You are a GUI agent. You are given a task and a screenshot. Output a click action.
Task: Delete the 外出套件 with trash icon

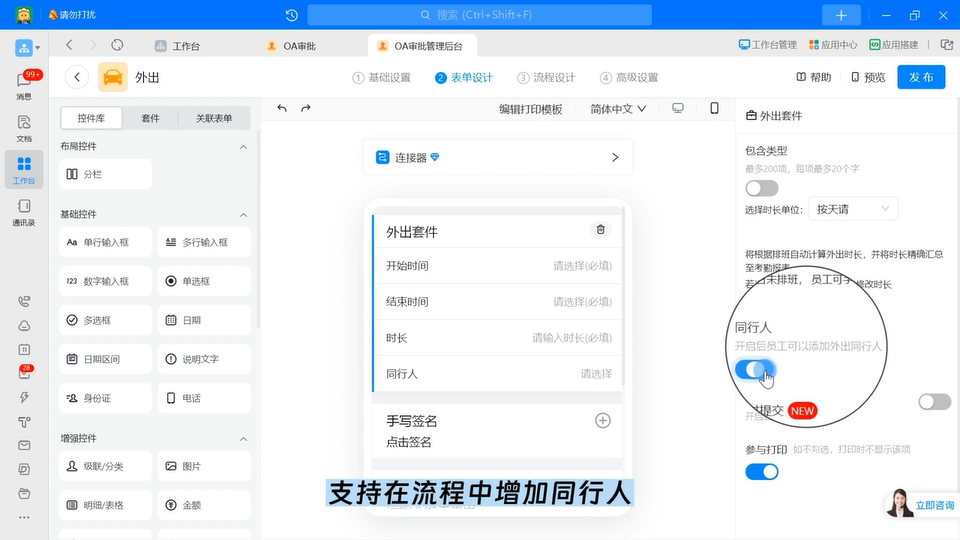[600, 230]
